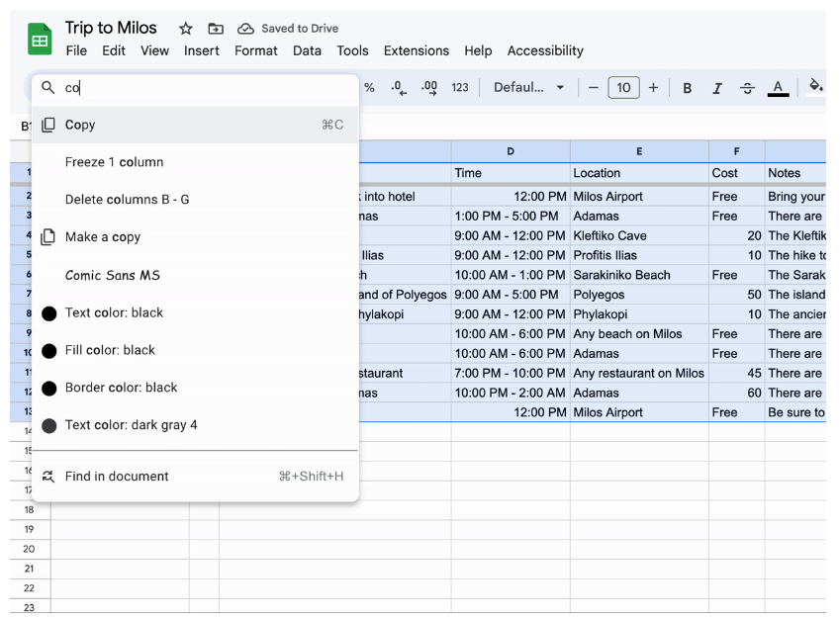Choose Fill color: black
The image size is (840, 618).
pos(195,350)
